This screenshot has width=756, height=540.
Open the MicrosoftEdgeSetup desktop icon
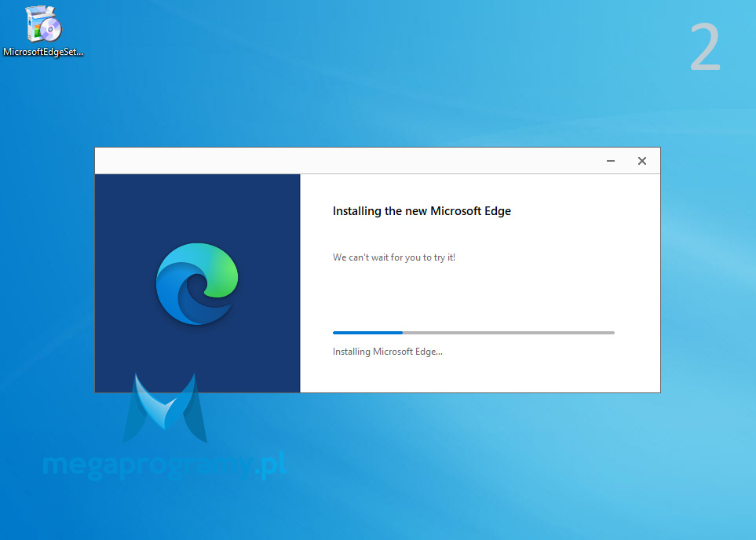click(42, 24)
